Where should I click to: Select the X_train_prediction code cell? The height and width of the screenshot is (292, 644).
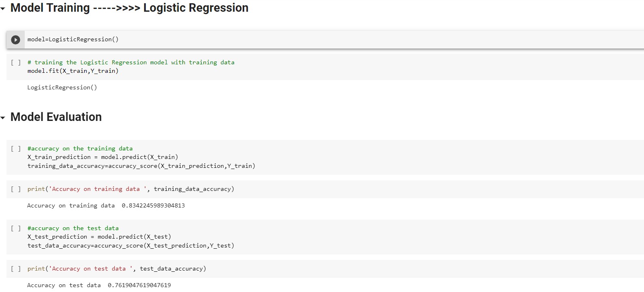[x=102, y=157]
